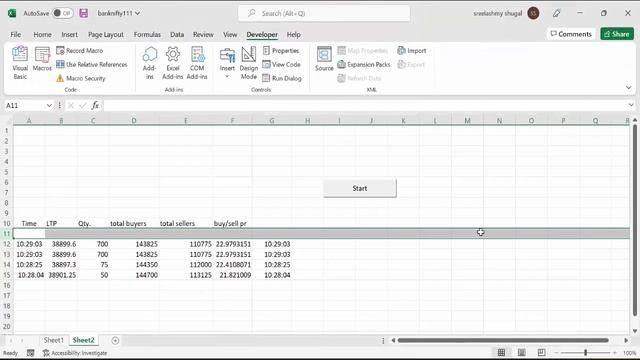Viewport: 640px width, 360px height.
Task: Open the Add-ins store button
Action: click(x=150, y=63)
